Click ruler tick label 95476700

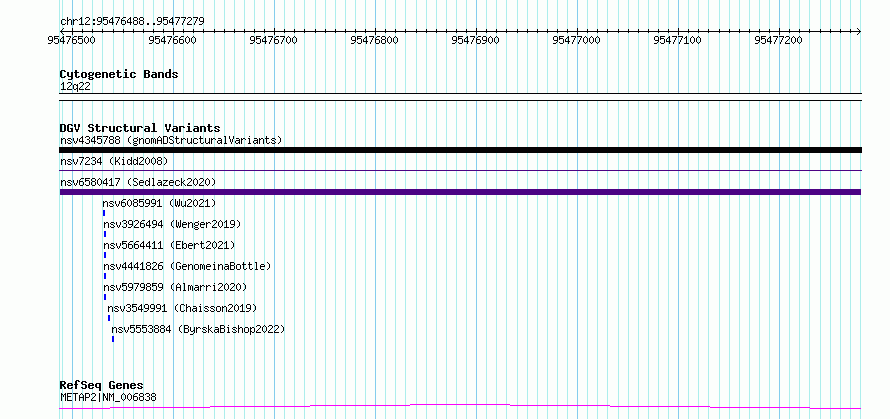(274, 40)
